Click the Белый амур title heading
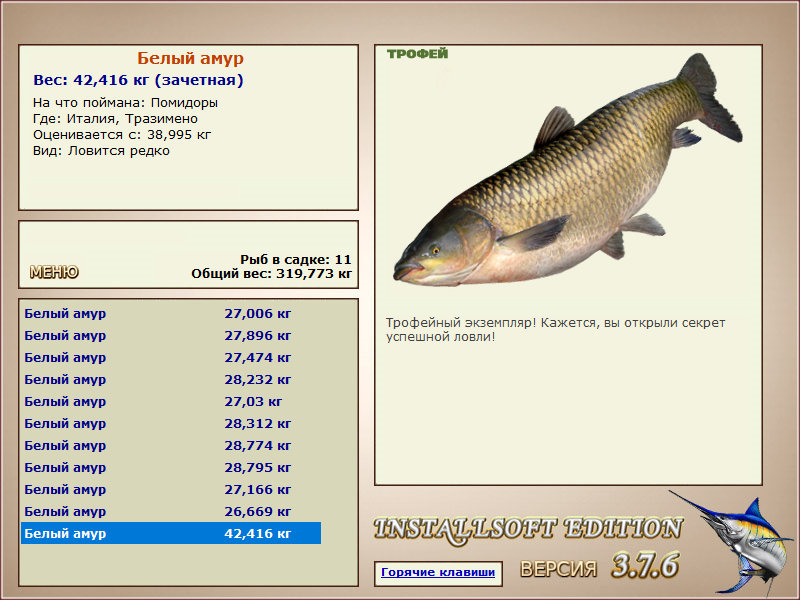The height and width of the screenshot is (600, 800). click(190, 58)
